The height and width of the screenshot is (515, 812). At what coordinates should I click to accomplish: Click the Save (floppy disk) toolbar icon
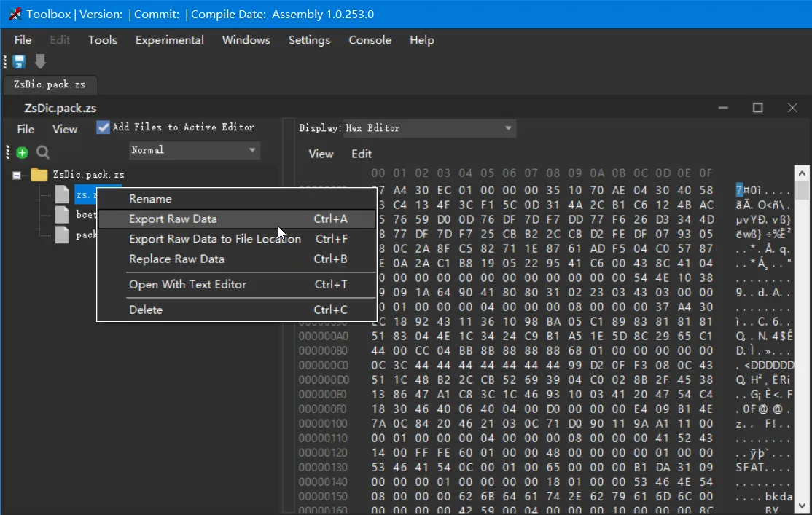[x=18, y=61]
